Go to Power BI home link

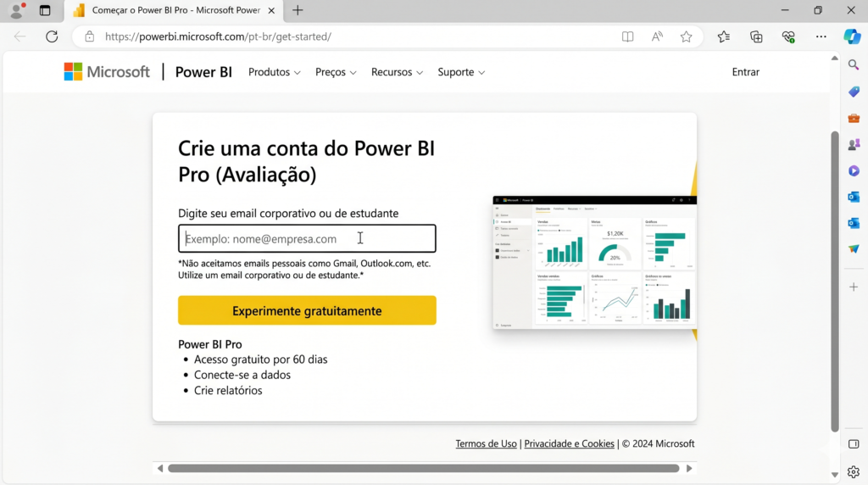pyautogui.click(x=203, y=72)
